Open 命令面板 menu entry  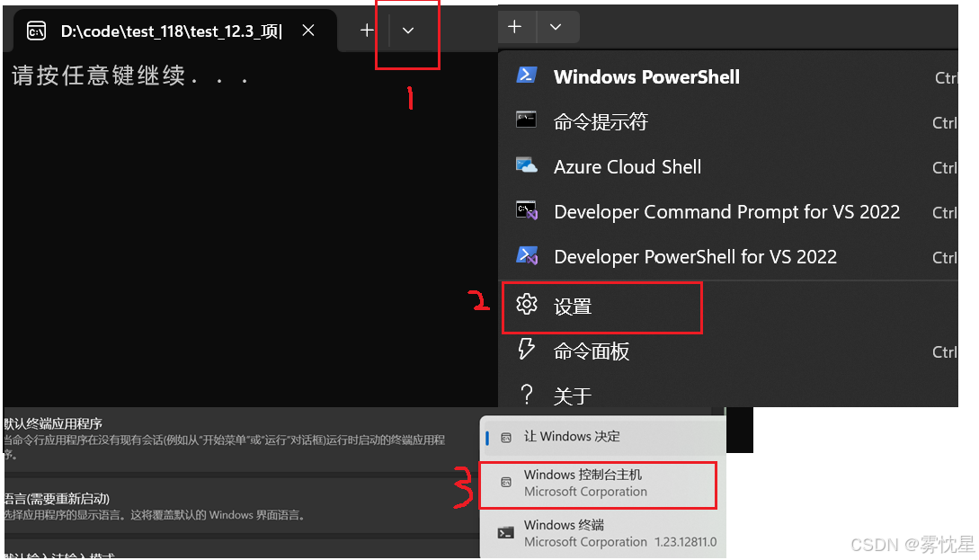click(x=728, y=351)
